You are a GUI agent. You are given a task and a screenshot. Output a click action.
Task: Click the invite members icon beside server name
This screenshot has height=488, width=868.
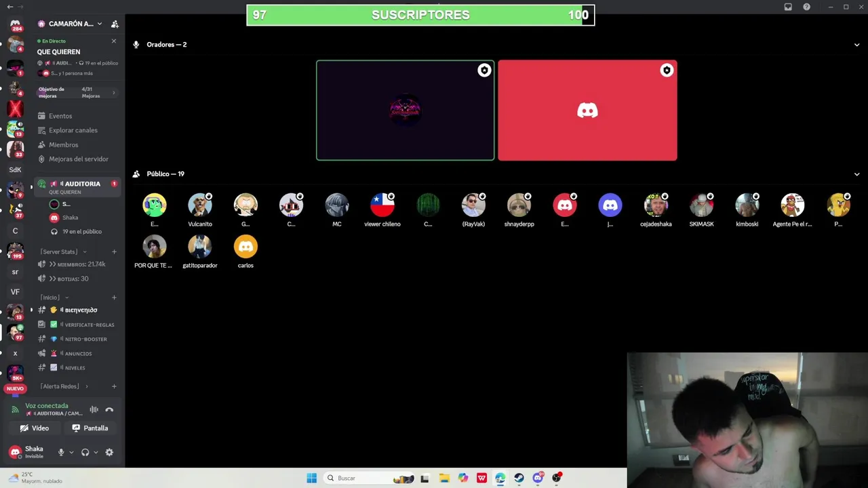[x=115, y=24]
